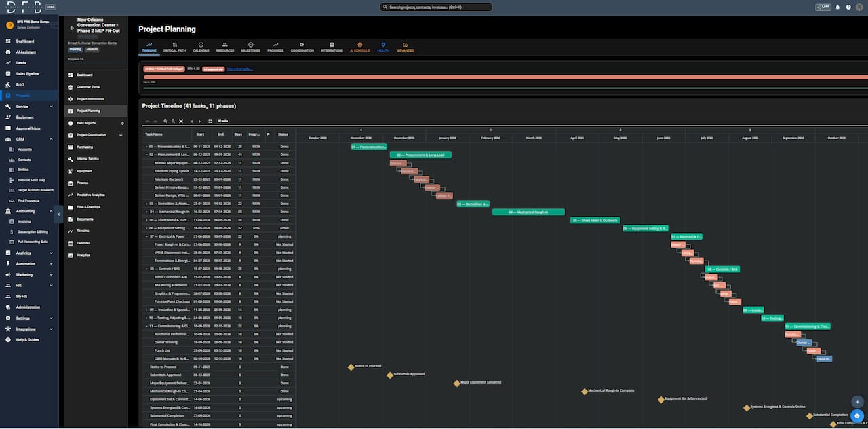Open Field Reports in project menu
The height and width of the screenshot is (429, 868).
86,123
